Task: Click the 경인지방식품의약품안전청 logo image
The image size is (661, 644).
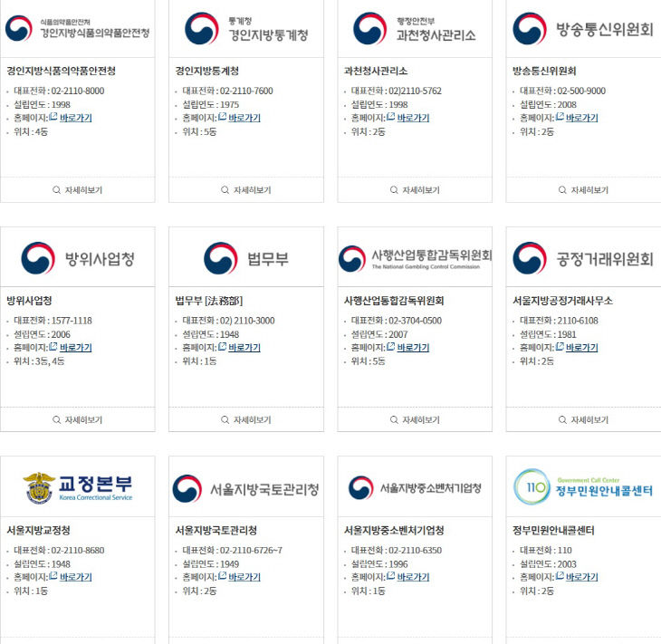Action: coord(78,28)
